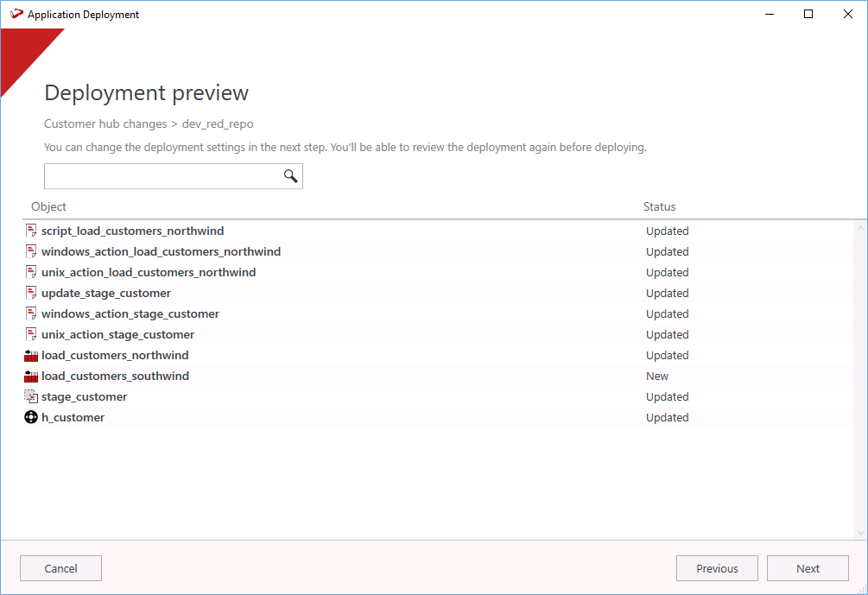Click the windows_action_stage_customer script icon
Screen dimensions: 868x595
coord(31,314)
